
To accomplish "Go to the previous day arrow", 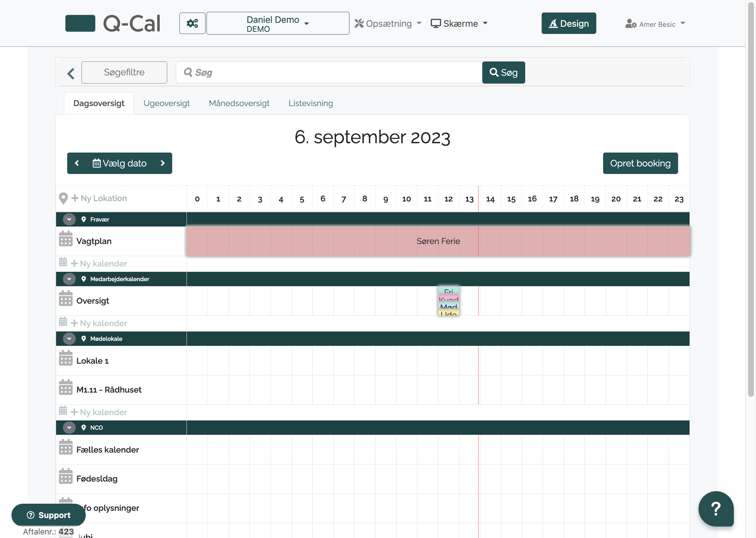I will [x=77, y=163].
